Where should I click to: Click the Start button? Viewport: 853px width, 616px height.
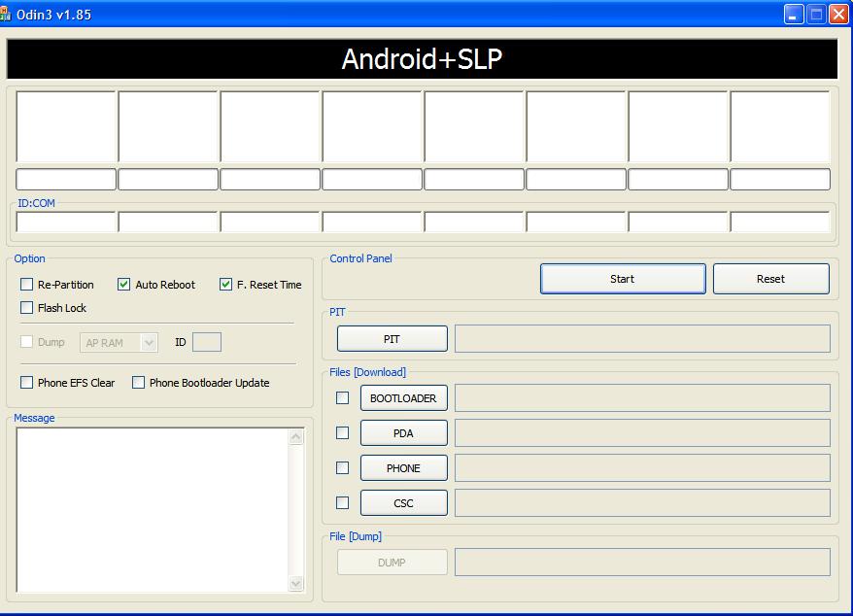(x=623, y=279)
